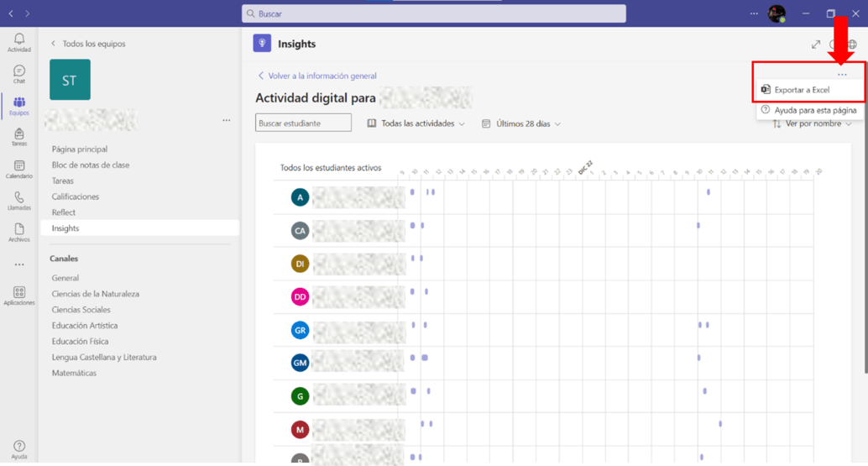
Task: Open Ver por nombre sort dropdown
Action: 812,123
